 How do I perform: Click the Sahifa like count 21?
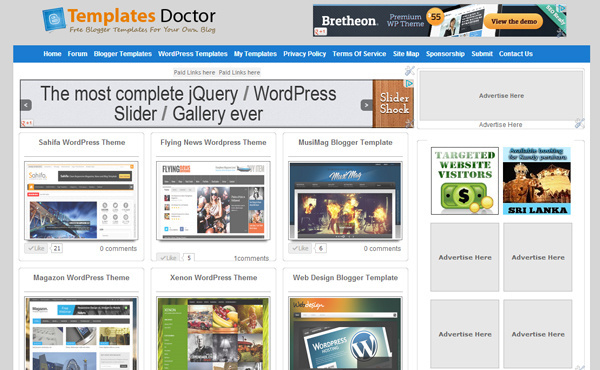[x=57, y=248]
